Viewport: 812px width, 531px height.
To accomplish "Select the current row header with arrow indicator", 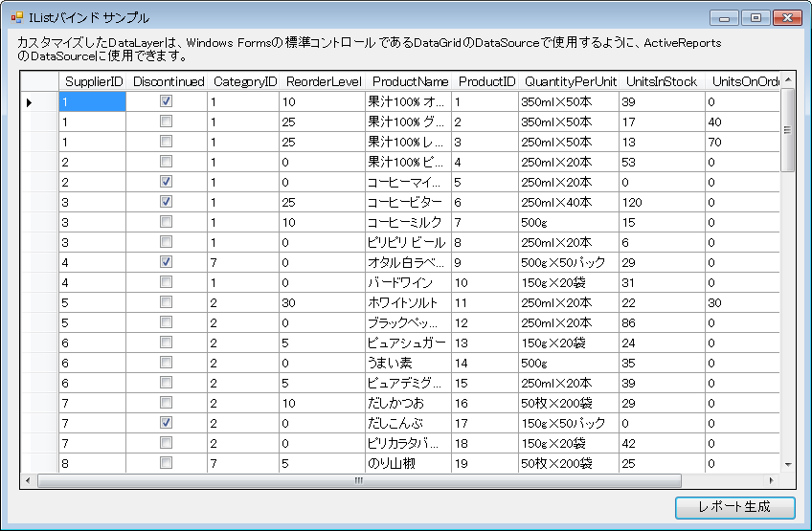I will (39, 102).
